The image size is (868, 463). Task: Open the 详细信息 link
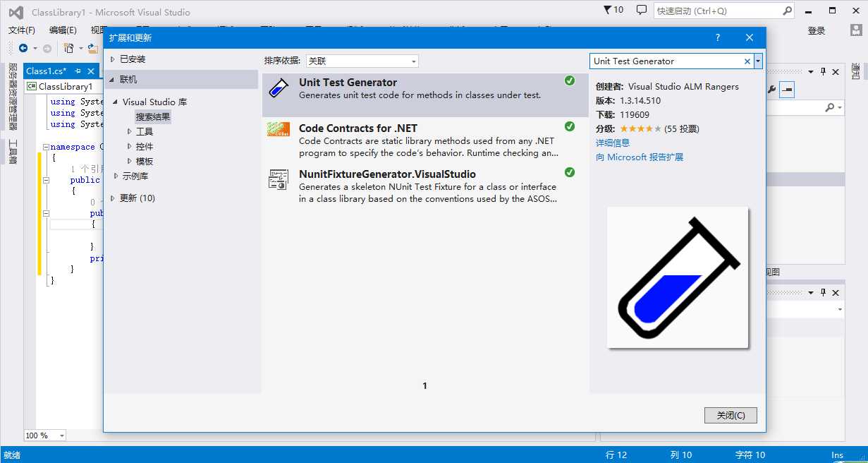613,143
